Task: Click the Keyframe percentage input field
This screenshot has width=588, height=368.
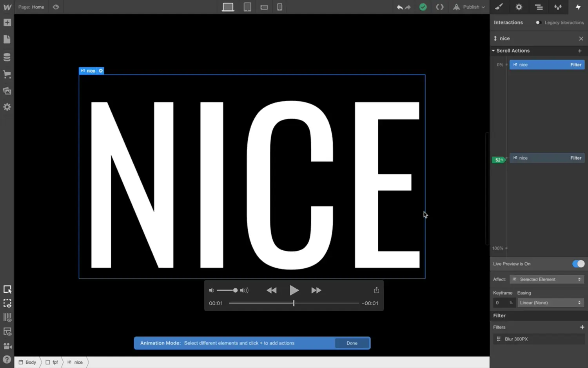Action: (x=503, y=303)
